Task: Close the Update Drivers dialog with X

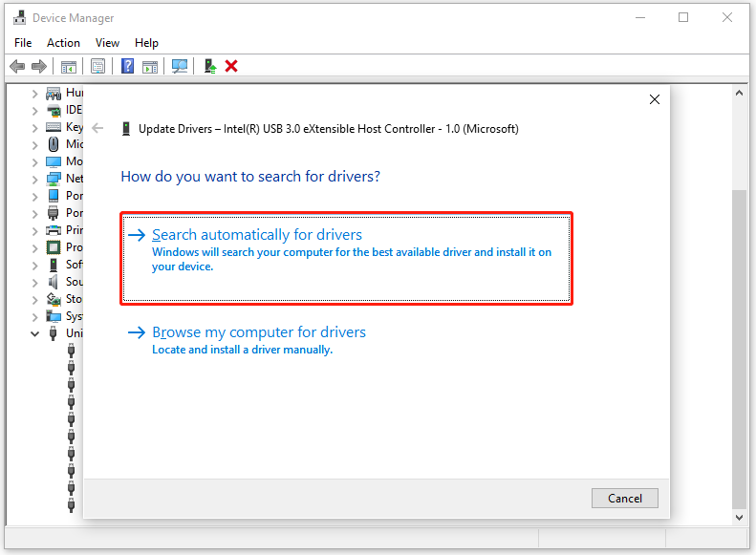Action: coord(655,99)
